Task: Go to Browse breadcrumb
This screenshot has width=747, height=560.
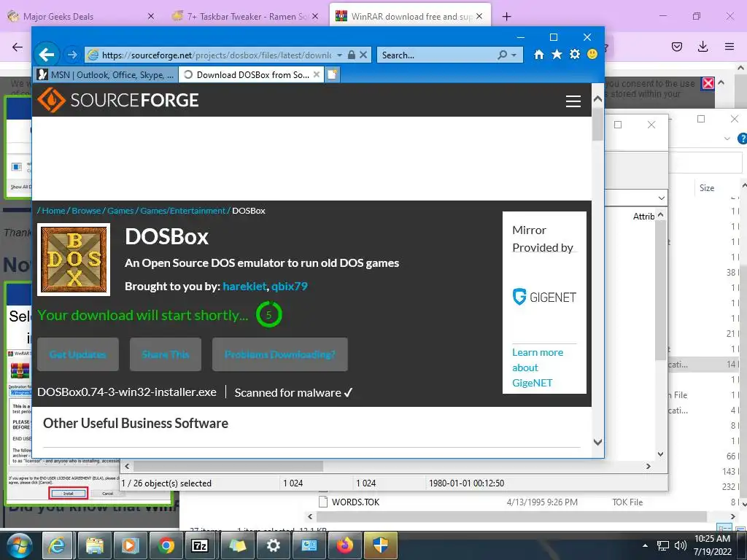Action: pyautogui.click(x=86, y=211)
